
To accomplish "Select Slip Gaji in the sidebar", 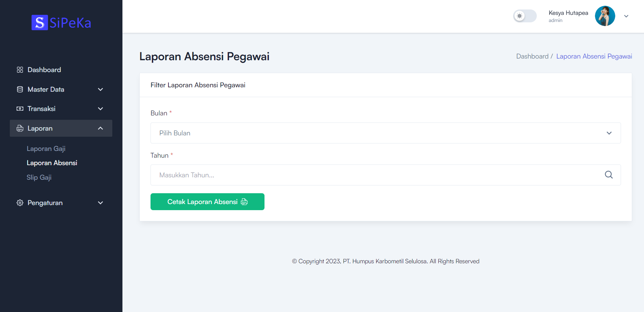I will pyautogui.click(x=39, y=177).
